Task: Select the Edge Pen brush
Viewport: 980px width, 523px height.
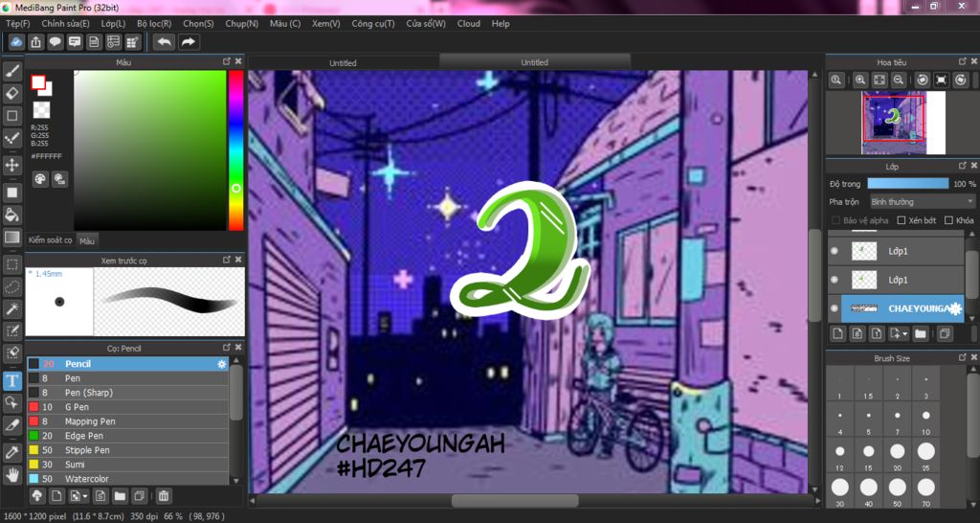Action: coord(127,436)
